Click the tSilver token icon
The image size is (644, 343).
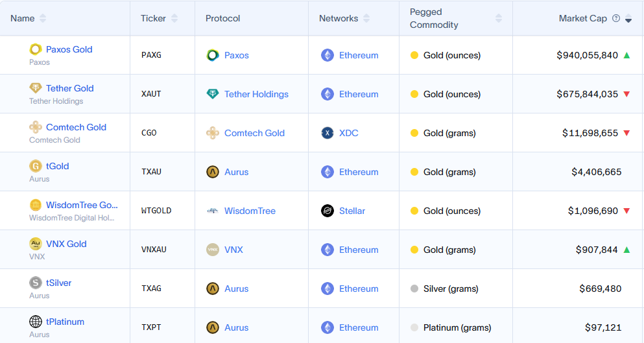(x=36, y=283)
